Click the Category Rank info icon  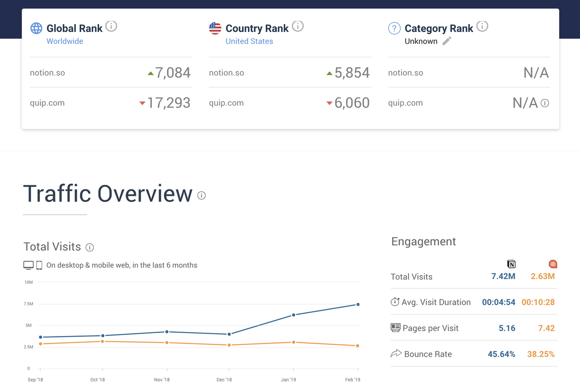(482, 26)
